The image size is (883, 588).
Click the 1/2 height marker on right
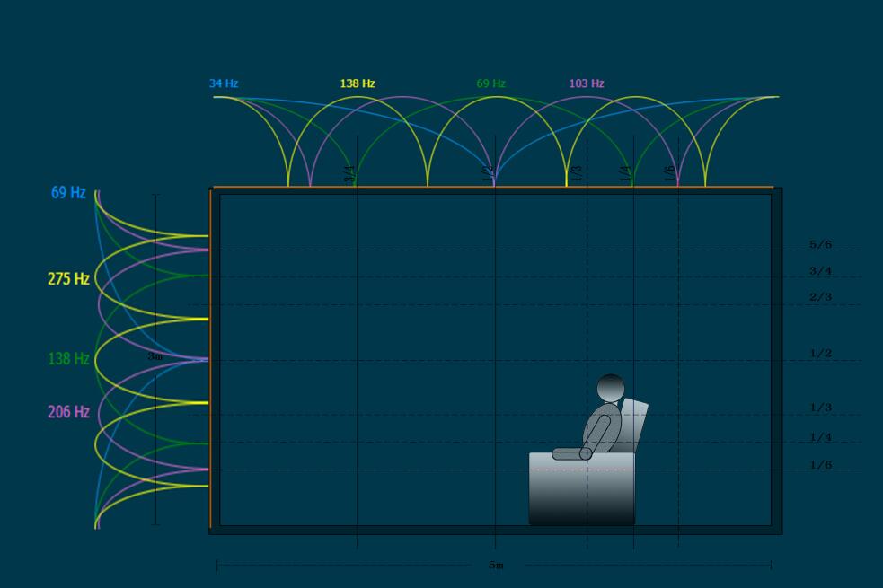[x=820, y=354]
